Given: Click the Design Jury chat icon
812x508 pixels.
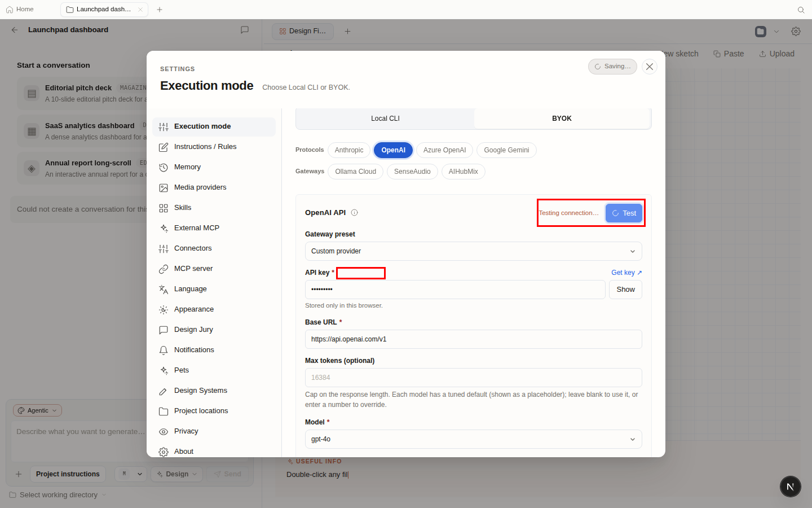Looking at the screenshot, I should click(x=164, y=330).
